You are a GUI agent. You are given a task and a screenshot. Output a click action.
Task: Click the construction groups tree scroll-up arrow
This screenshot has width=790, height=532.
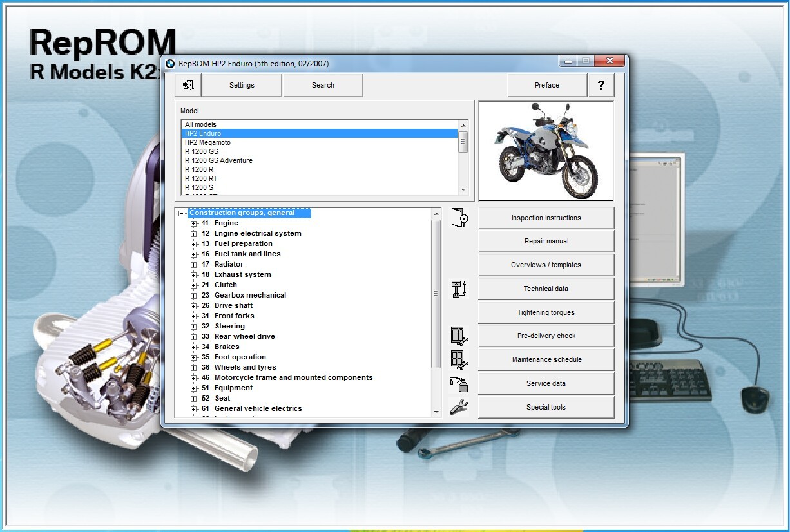tap(436, 214)
